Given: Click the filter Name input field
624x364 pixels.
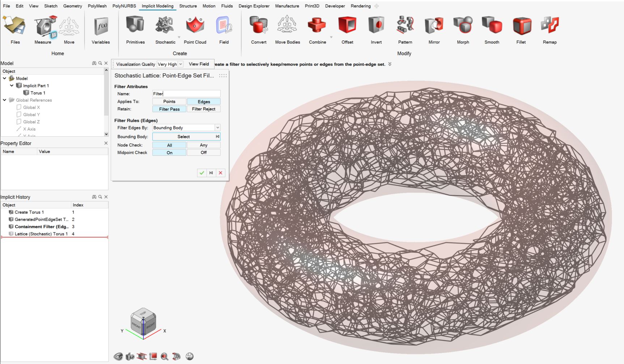Looking at the screenshot, I should coord(186,94).
